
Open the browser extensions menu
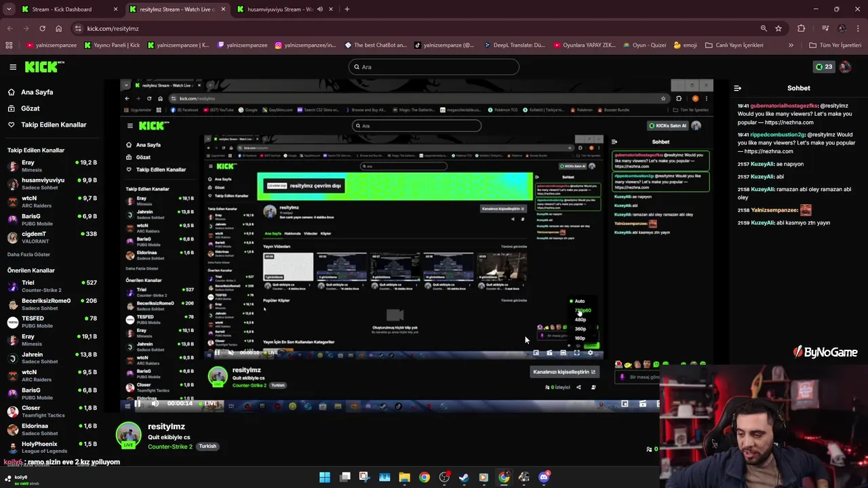pyautogui.click(x=802, y=28)
